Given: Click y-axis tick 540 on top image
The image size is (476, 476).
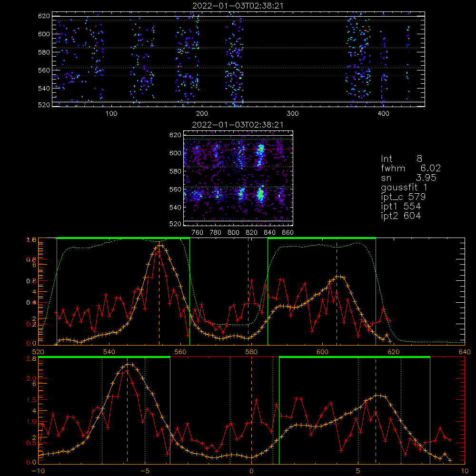Looking at the screenshot, I should click(44, 89).
